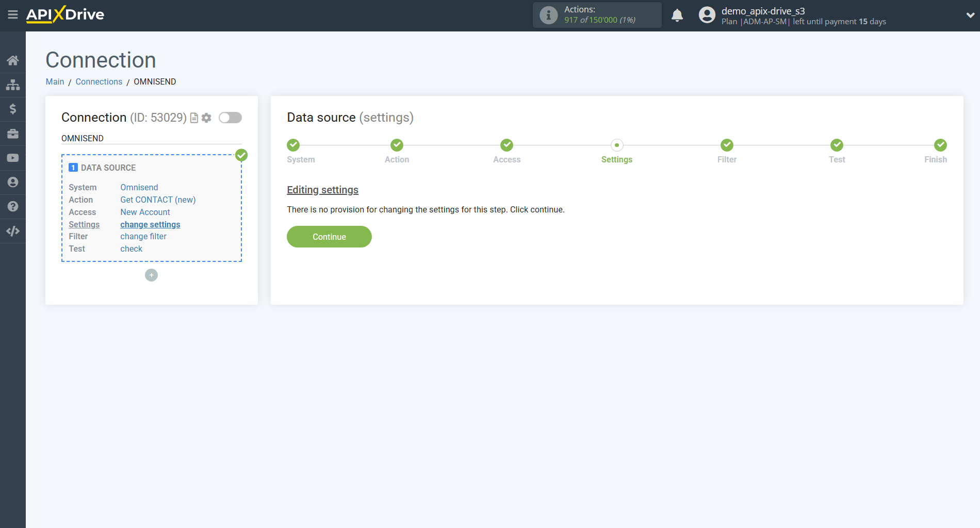Open the hamburger navigation menu
This screenshot has width=980, height=528.
[13, 15]
